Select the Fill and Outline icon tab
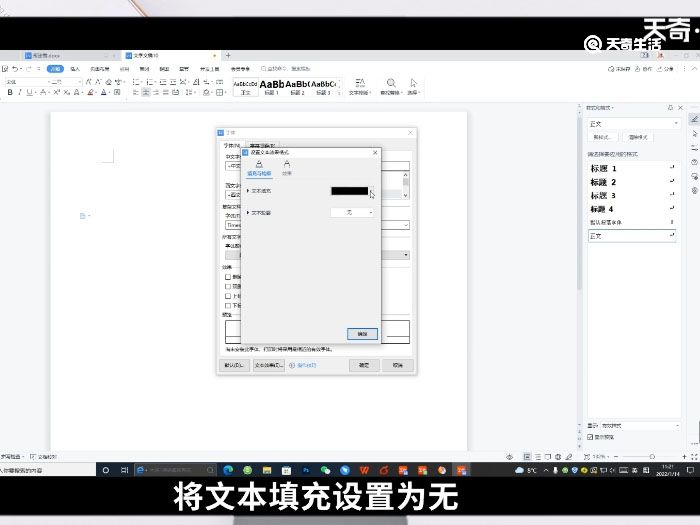 [259, 168]
